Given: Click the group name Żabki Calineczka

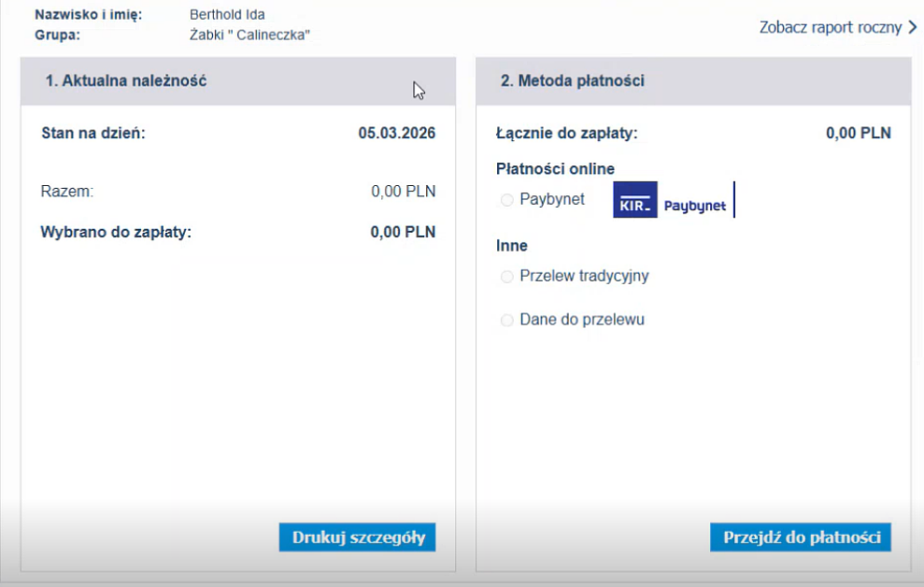Looking at the screenshot, I should pyautogui.click(x=249, y=36).
